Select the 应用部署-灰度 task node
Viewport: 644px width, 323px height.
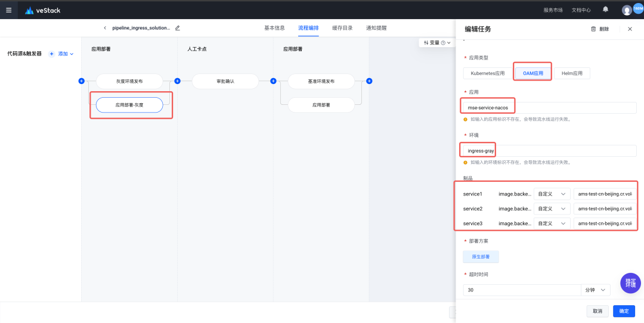129,105
